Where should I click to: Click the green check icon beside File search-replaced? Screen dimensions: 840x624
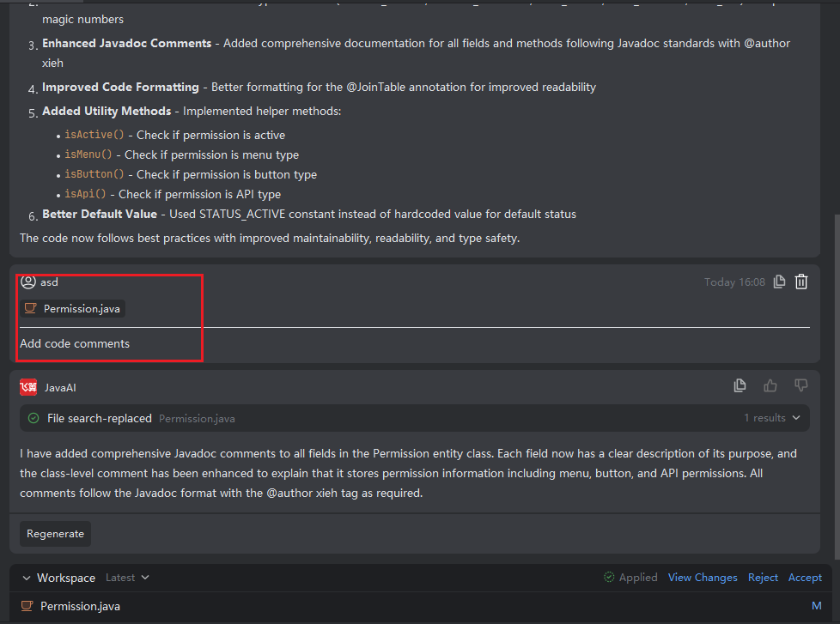(x=33, y=418)
